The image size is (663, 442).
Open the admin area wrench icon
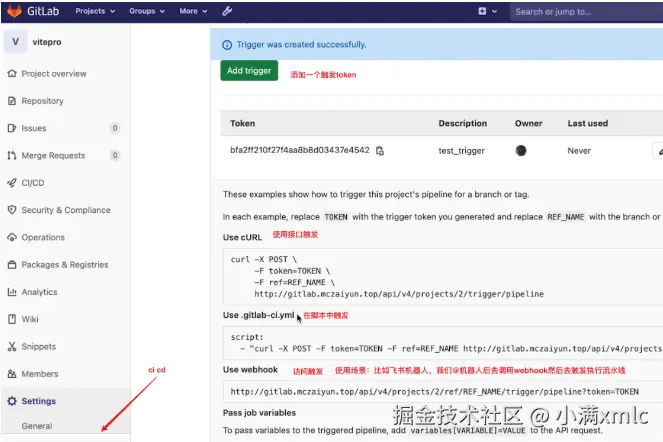point(227,11)
